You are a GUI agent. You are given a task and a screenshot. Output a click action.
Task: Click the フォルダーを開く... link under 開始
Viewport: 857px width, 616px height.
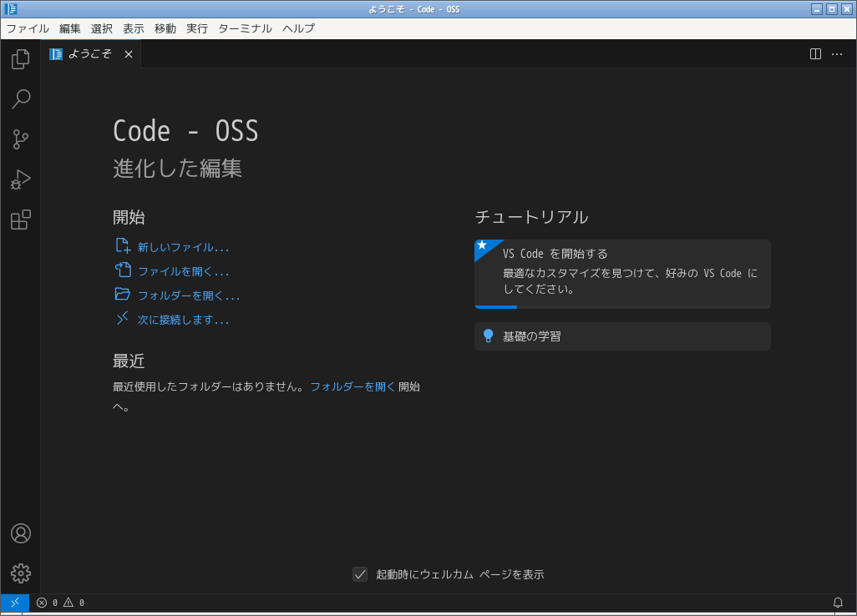coord(189,295)
